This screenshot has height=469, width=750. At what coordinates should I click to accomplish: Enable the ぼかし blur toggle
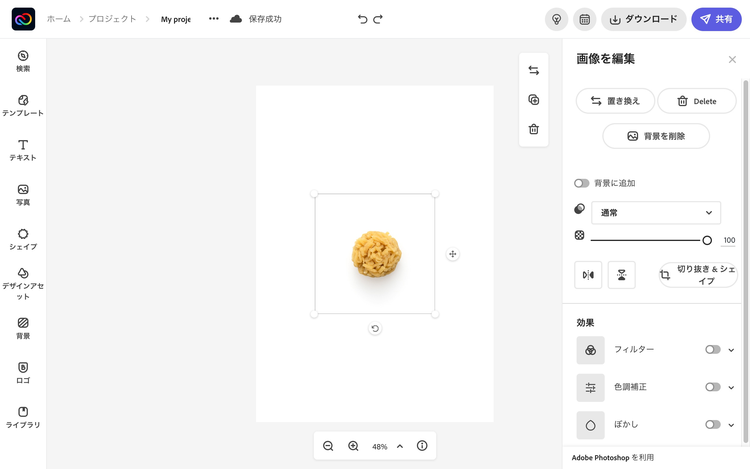tap(713, 424)
